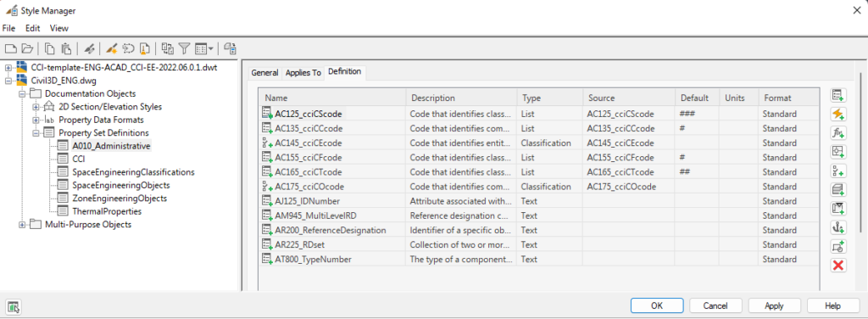The width and height of the screenshot is (868, 319).
Task: Click Add Location Property Definition icon
Action: 838,152
